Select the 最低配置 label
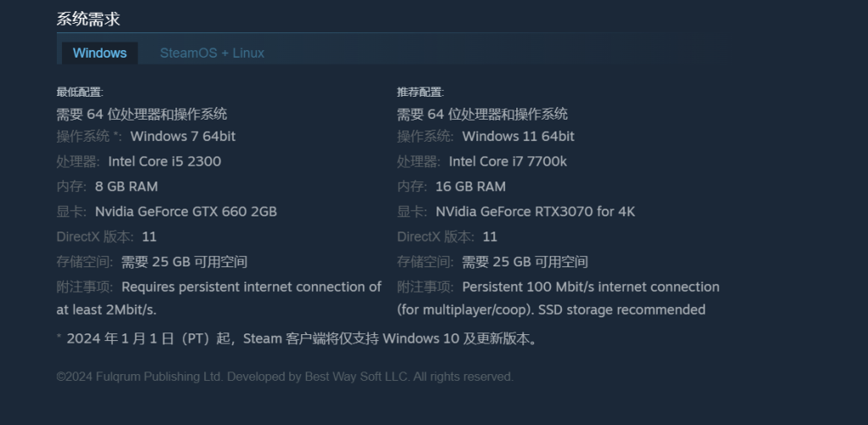This screenshot has height=425, width=868. [80, 92]
